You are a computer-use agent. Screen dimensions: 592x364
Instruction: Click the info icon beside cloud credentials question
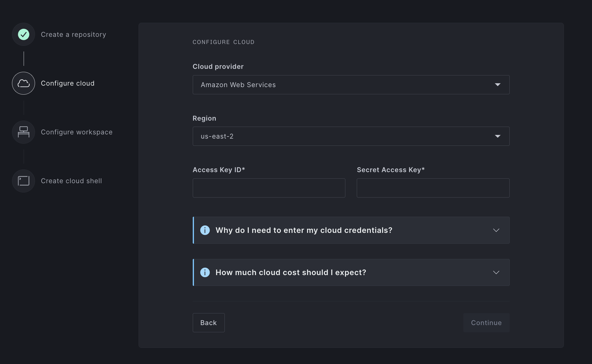[205, 230]
